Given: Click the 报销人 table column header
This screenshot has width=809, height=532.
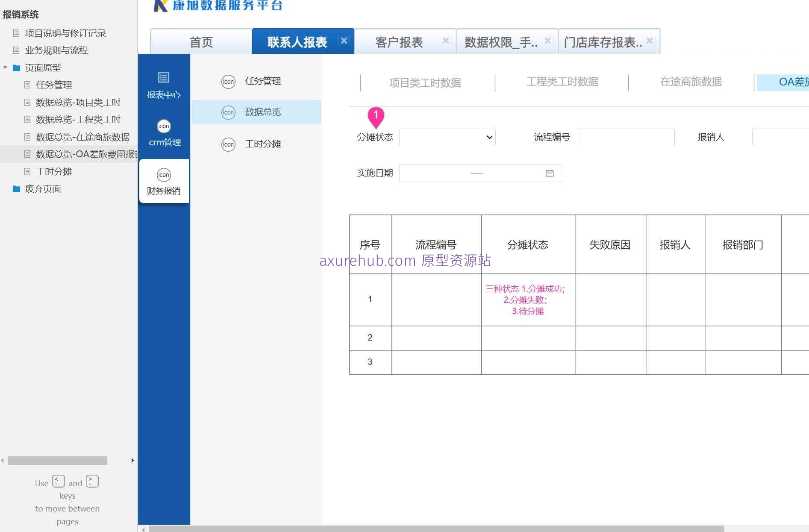Looking at the screenshot, I should point(675,244).
